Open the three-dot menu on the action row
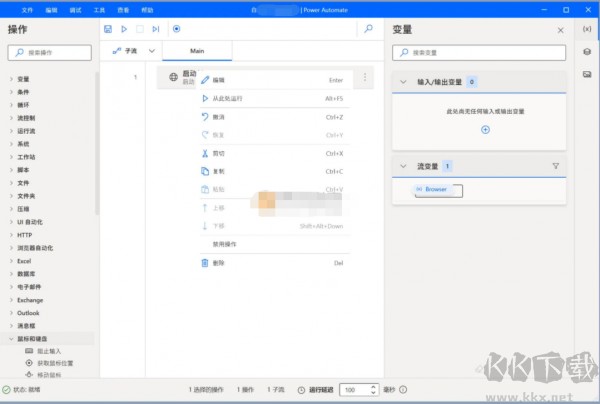 364,78
